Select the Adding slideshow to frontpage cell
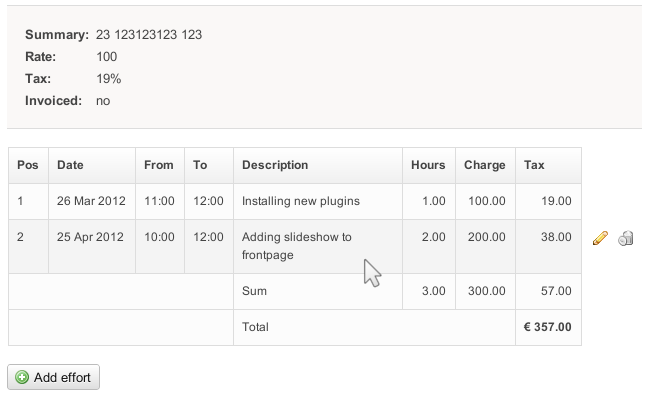Viewport: 650px width, 397px height. (x=318, y=246)
